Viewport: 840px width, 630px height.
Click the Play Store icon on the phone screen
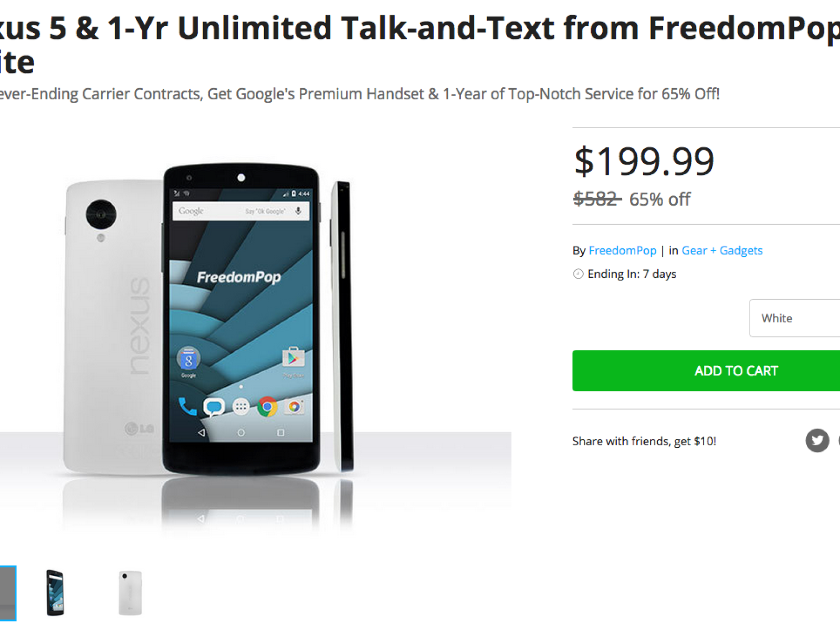293,359
